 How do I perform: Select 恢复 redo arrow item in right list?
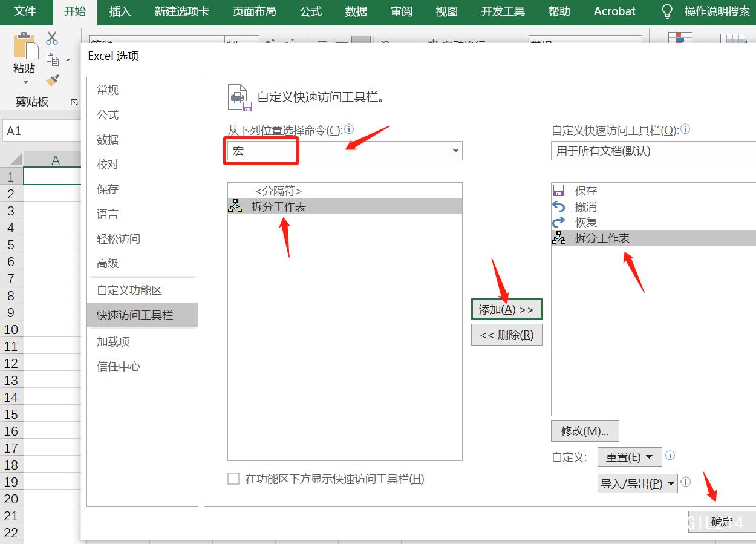[653, 222]
